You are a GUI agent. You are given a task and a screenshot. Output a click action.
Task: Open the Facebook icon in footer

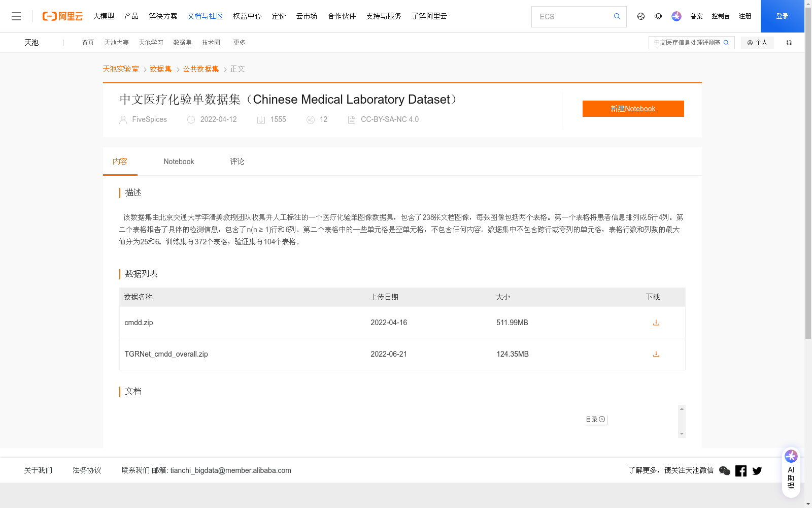[741, 471]
